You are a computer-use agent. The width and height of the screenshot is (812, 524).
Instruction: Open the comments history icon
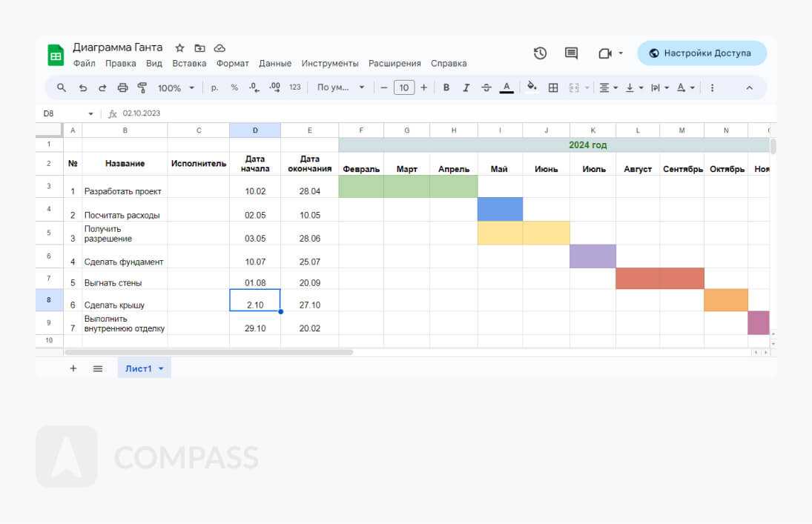pos(571,53)
